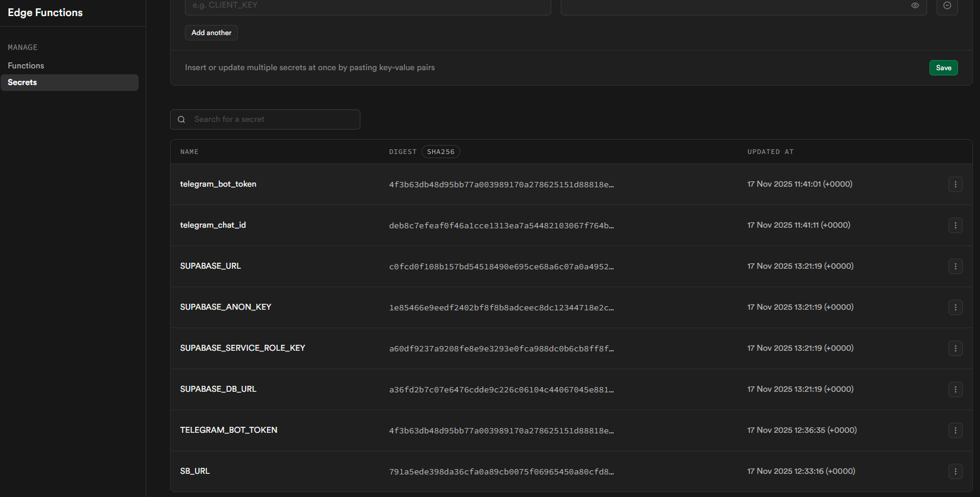Click updated timestamp in SUPABASE_DB_URL row
Screen dimensions: 980x497
[800, 389]
